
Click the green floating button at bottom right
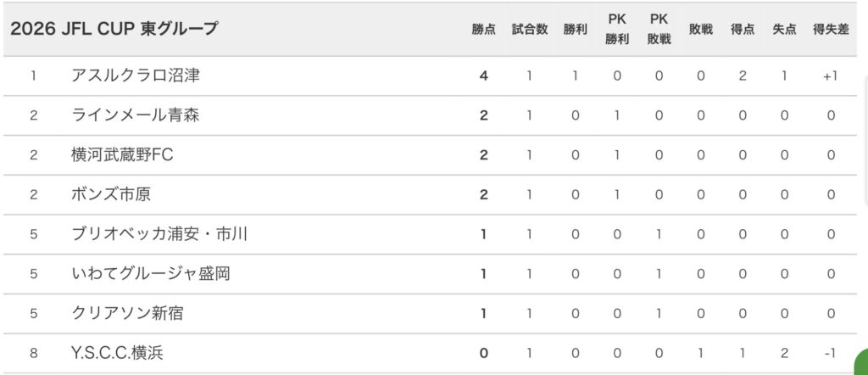(x=860, y=362)
